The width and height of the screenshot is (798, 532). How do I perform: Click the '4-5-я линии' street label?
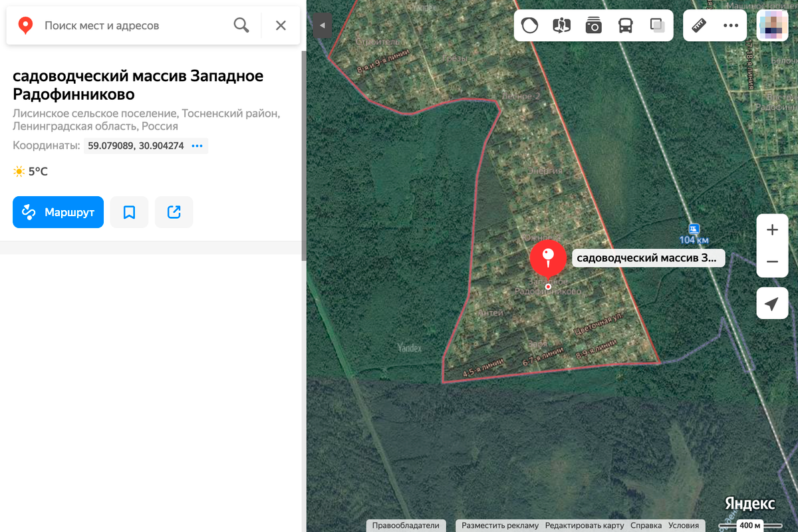pos(483,368)
